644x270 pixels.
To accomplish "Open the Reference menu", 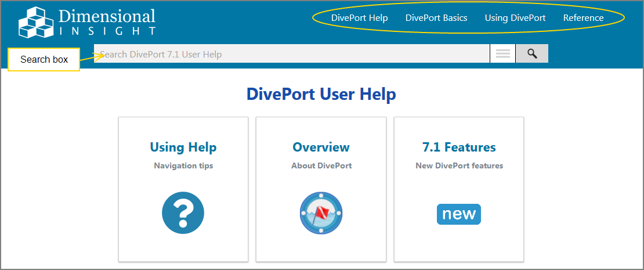I will tap(583, 18).
